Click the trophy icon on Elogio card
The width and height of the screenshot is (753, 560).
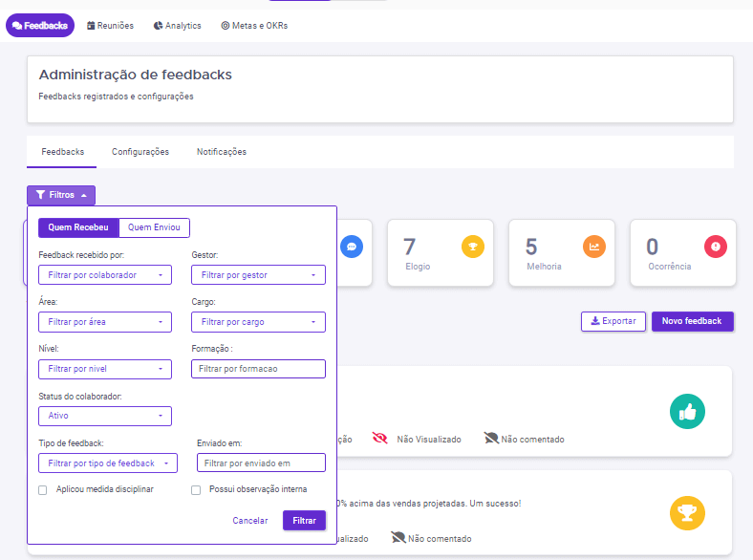473,247
